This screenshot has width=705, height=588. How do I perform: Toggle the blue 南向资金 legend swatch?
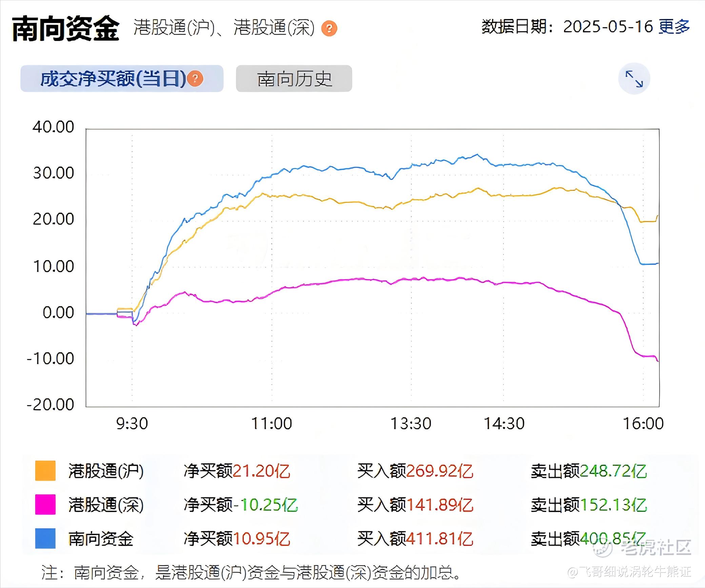click(x=45, y=538)
